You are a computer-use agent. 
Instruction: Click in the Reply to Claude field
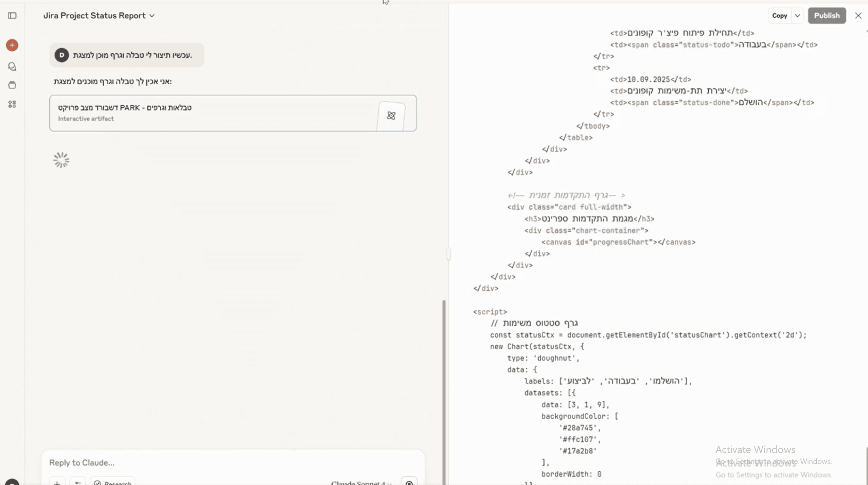point(204,463)
